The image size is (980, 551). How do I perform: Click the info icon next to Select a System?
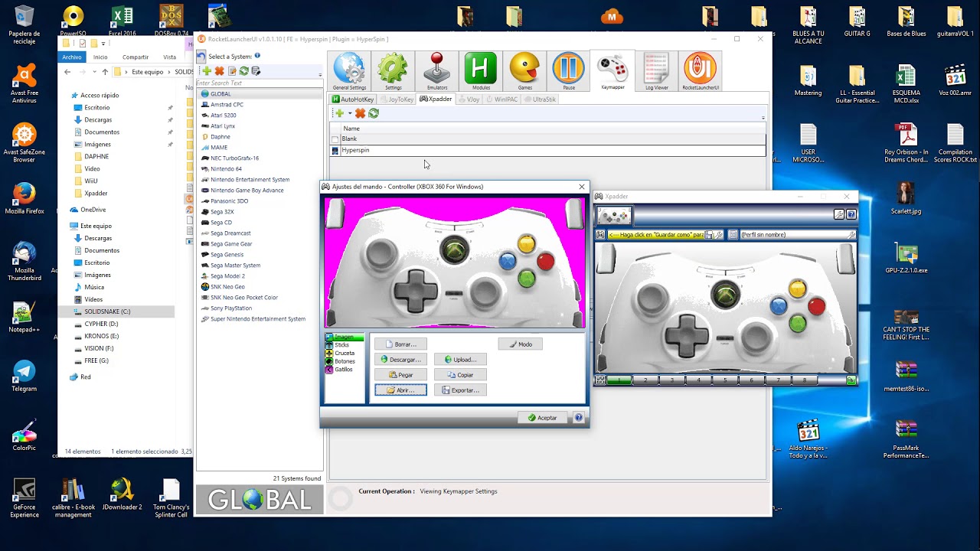click(x=257, y=56)
